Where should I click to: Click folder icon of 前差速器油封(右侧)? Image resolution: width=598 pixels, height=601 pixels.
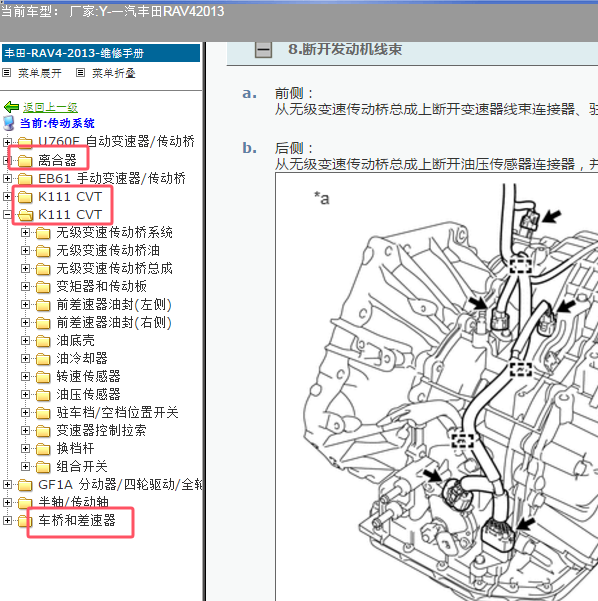coord(43,323)
